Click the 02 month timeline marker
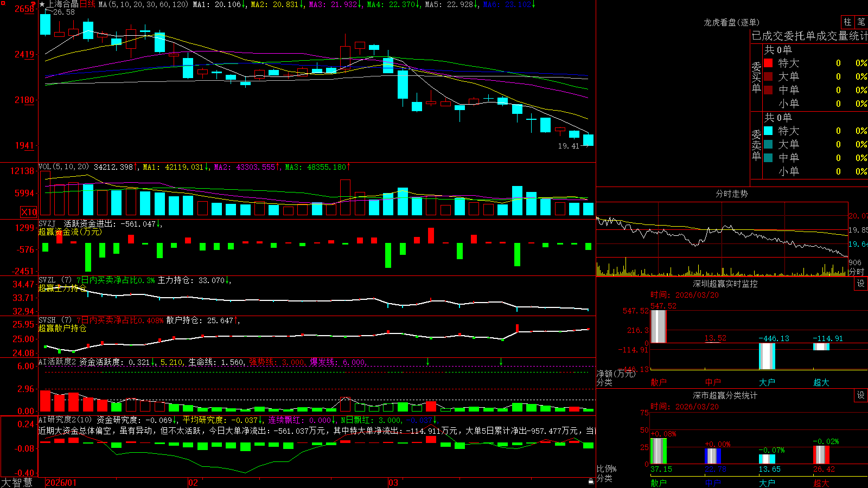Screen dimensions: 868x488 coord(193,483)
